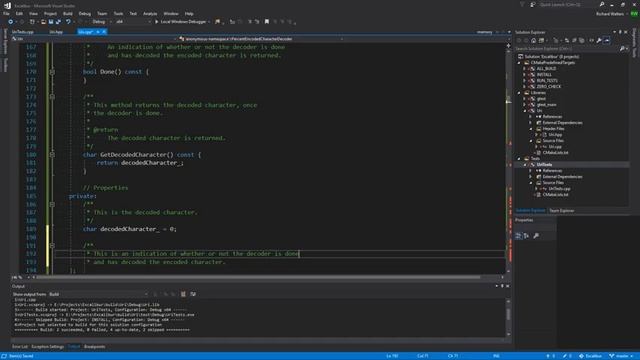The height and width of the screenshot is (360, 640).
Task: Open the Exception Settings tab
Action: point(47,347)
